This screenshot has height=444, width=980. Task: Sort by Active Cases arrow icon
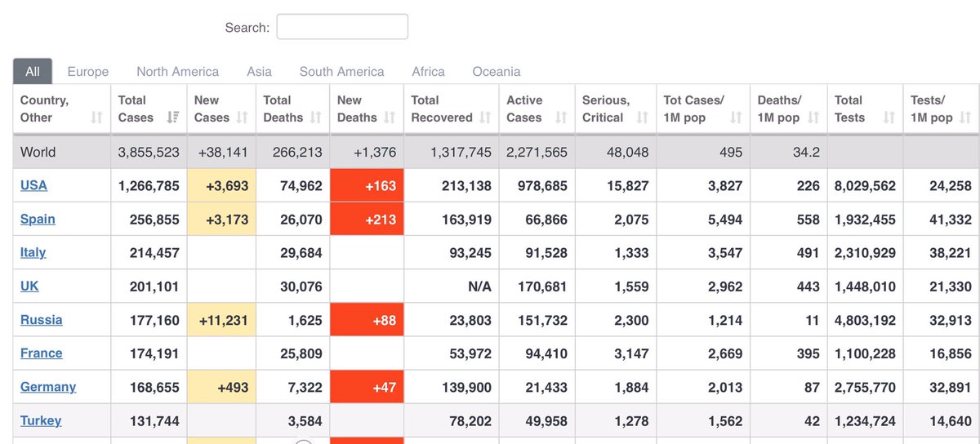point(561,118)
